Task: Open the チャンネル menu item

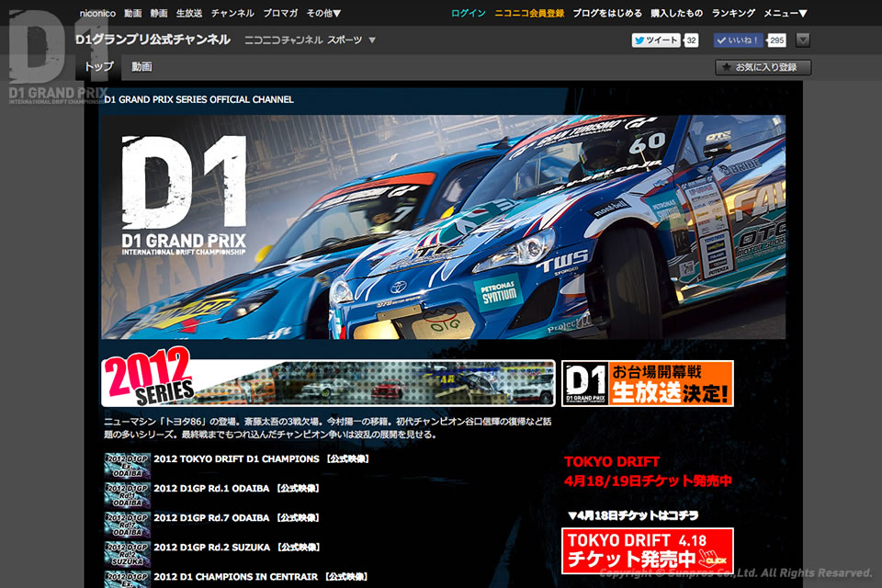Action: pos(232,13)
